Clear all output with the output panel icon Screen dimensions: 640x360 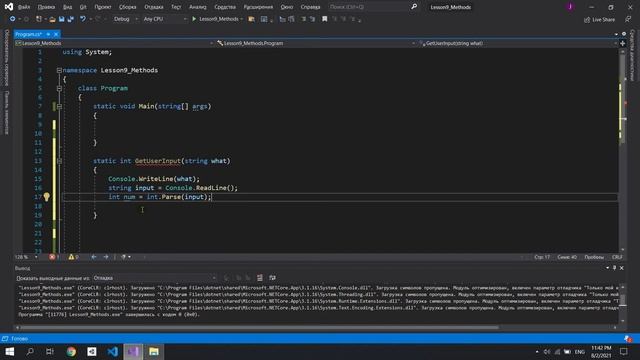pyautogui.click(x=260, y=278)
